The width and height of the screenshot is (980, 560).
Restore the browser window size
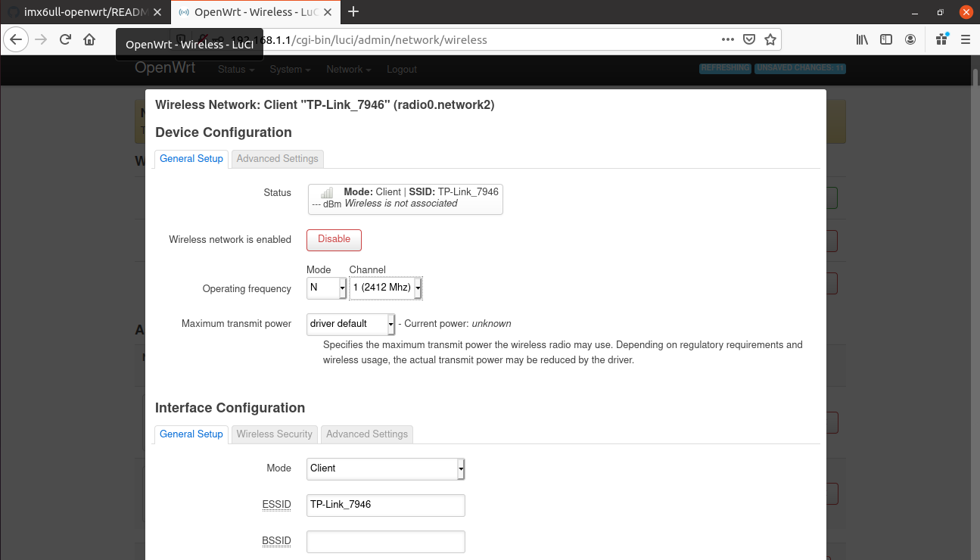pyautogui.click(x=941, y=12)
